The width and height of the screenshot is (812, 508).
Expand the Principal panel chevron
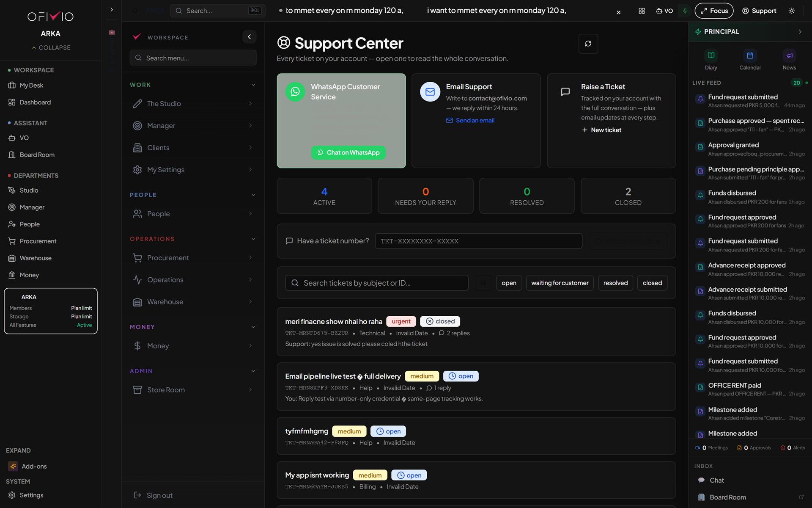pyautogui.click(x=800, y=32)
